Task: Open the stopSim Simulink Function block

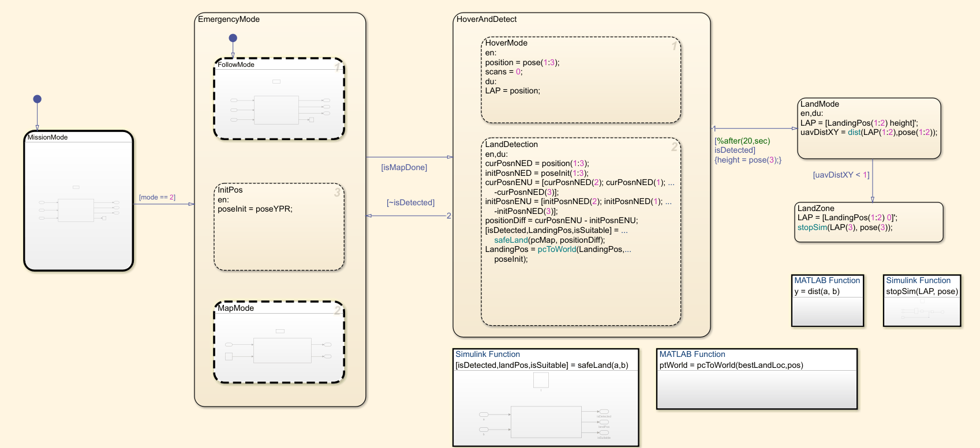Action: coord(922,300)
